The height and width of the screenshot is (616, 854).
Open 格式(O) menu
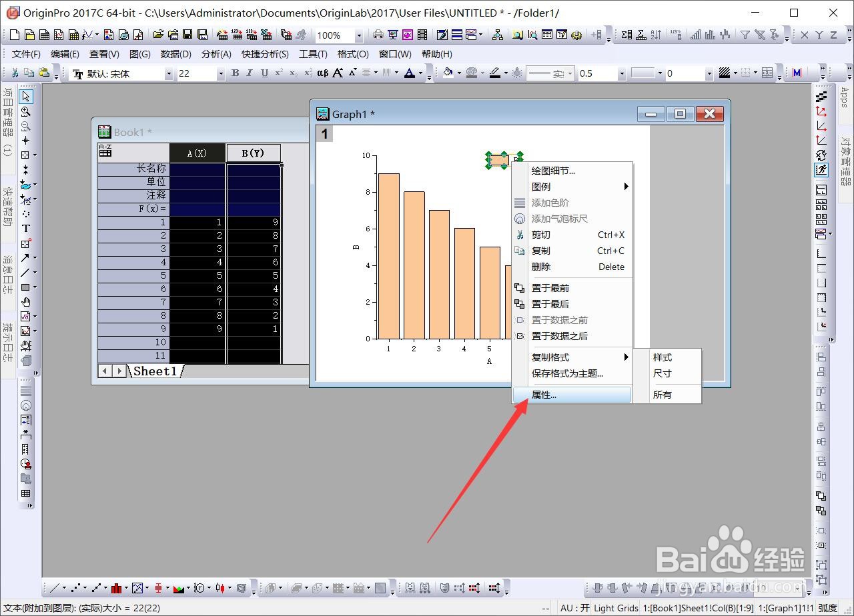point(353,54)
